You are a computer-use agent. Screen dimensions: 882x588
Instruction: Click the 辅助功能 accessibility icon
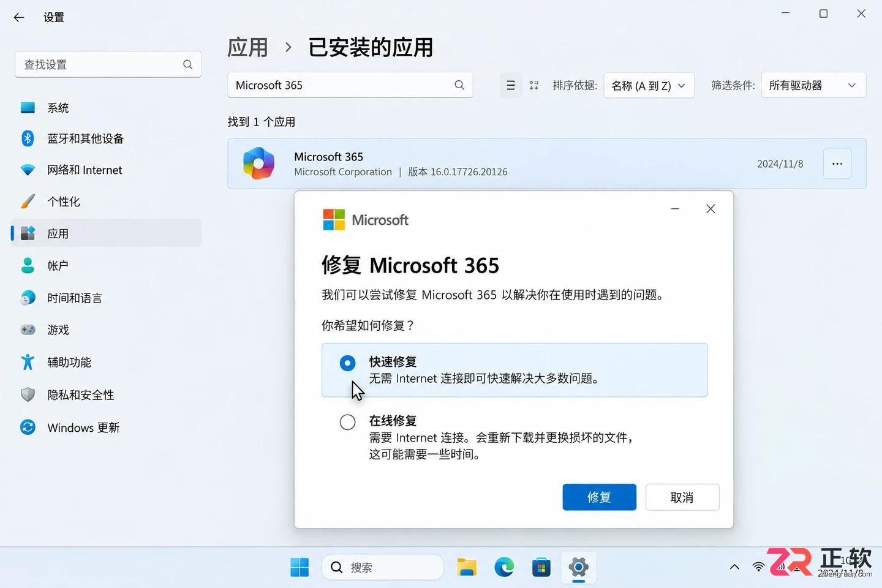[x=28, y=362]
